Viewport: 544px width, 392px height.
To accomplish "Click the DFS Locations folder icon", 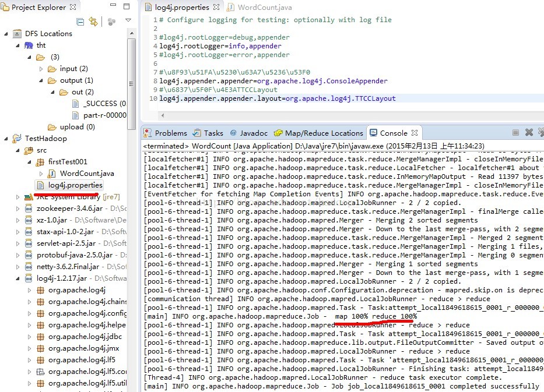I will (x=17, y=34).
